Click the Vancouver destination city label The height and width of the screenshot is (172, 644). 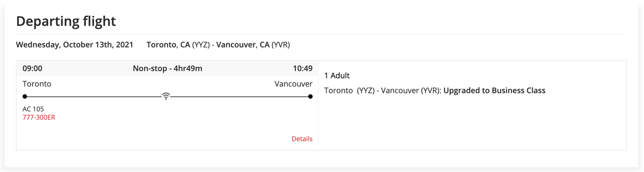point(293,84)
